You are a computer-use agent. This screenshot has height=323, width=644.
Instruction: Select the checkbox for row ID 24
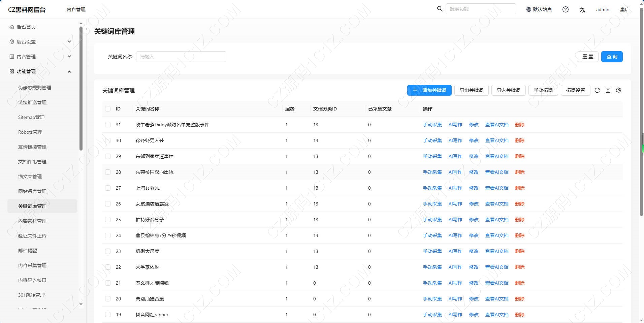108,235
